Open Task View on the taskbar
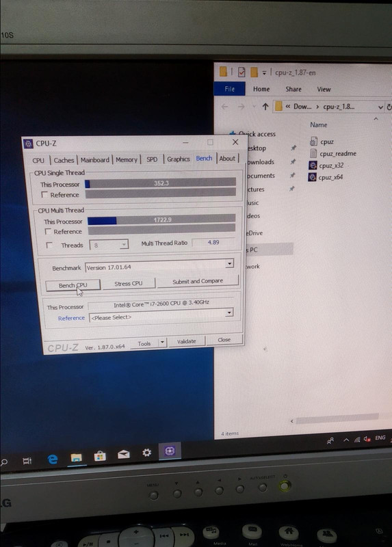The width and height of the screenshot is (392, 547). pos(27,461)
